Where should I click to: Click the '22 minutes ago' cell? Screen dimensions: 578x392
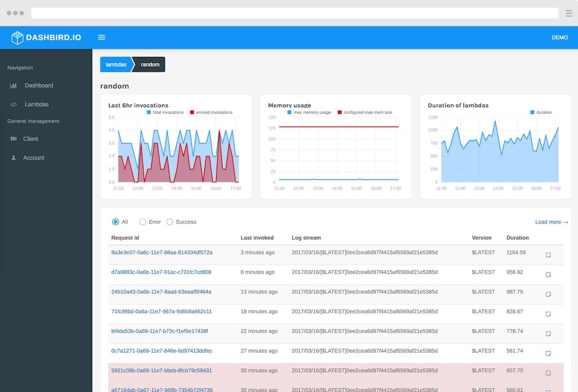pos(259,331)
